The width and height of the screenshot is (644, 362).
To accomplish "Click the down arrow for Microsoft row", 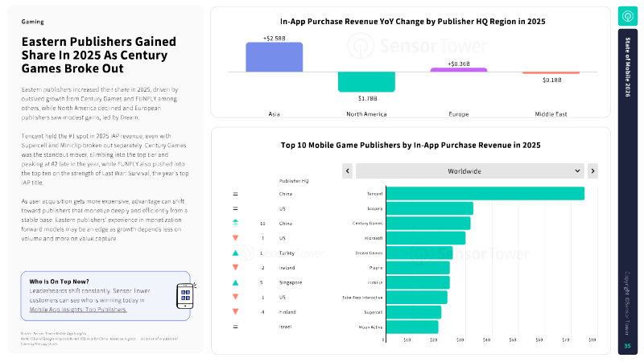I will click(x=235, y=238).
